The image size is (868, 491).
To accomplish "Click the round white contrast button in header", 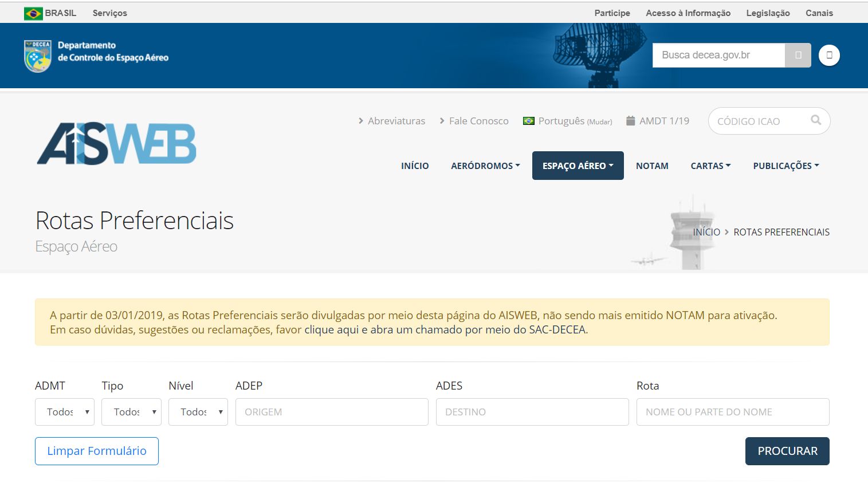I will pyautogui.click(x=829, y=56).
